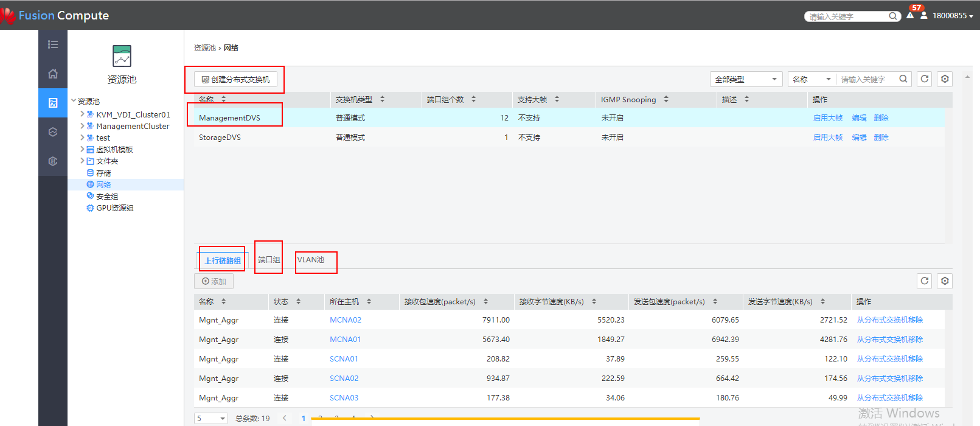
Task: Open user 18000855 account dropdown
Action: point(953,16)
